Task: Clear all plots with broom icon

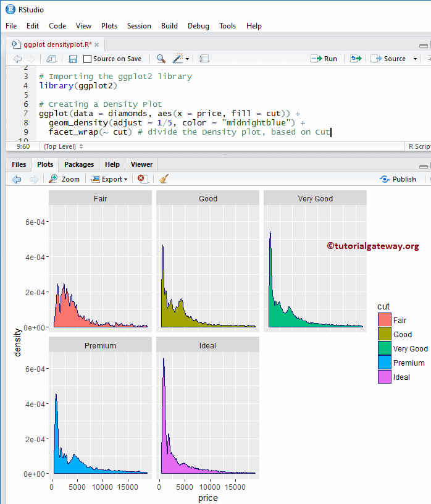Action: (x=164, y=179)
